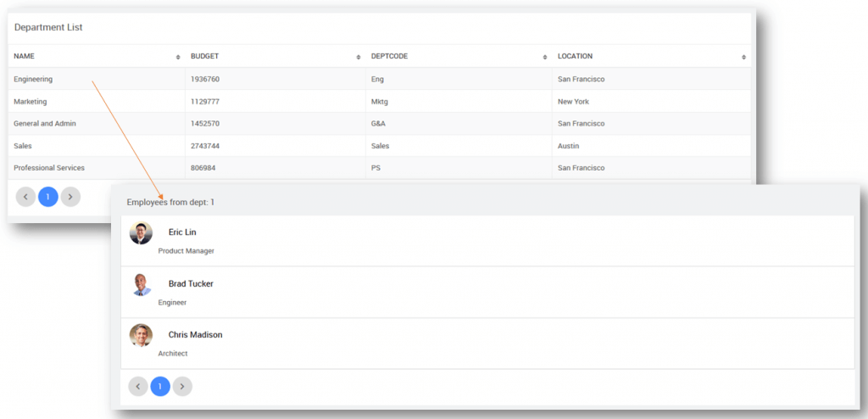Go to next page in Department List
Image resolution: width=868 pixels, height=419 pixels.
pyautogui.click(x=70, y=197)
